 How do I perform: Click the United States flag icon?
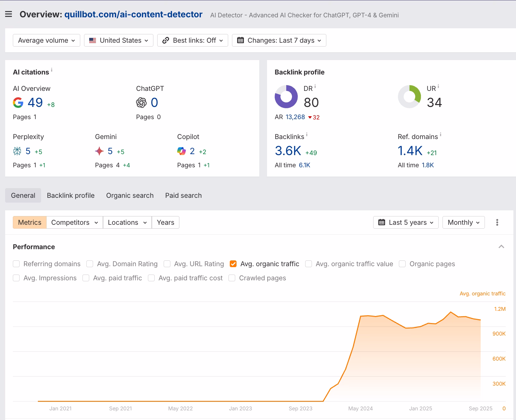93,40
